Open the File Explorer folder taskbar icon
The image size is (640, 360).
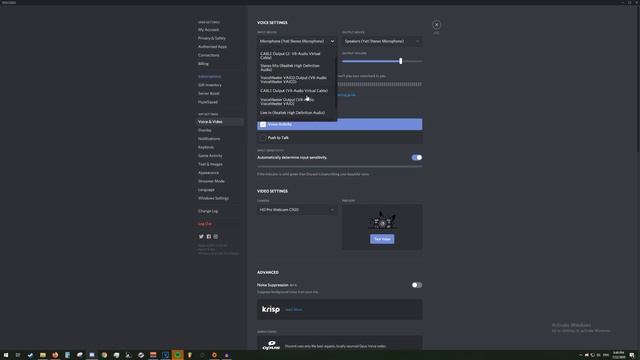point(42,355)
